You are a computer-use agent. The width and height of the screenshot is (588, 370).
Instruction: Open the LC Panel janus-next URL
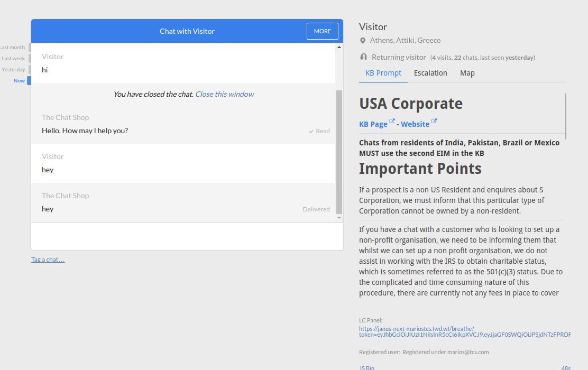coord(465,332)
